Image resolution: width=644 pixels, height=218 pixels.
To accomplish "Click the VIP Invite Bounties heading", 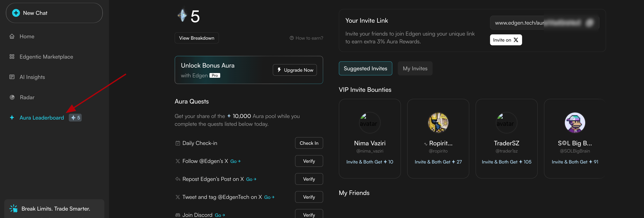I will pyautogui.click(x=365, y=90).
